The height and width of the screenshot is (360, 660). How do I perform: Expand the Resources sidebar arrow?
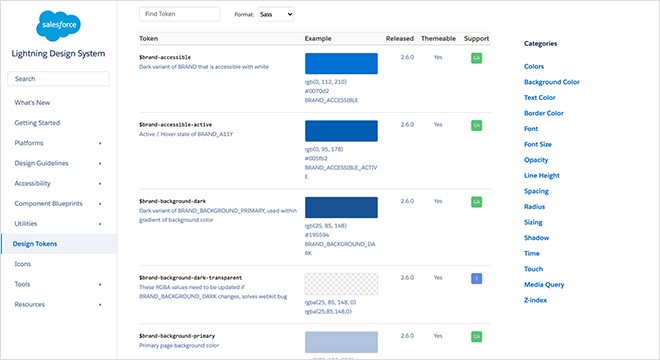click(100, 304)
